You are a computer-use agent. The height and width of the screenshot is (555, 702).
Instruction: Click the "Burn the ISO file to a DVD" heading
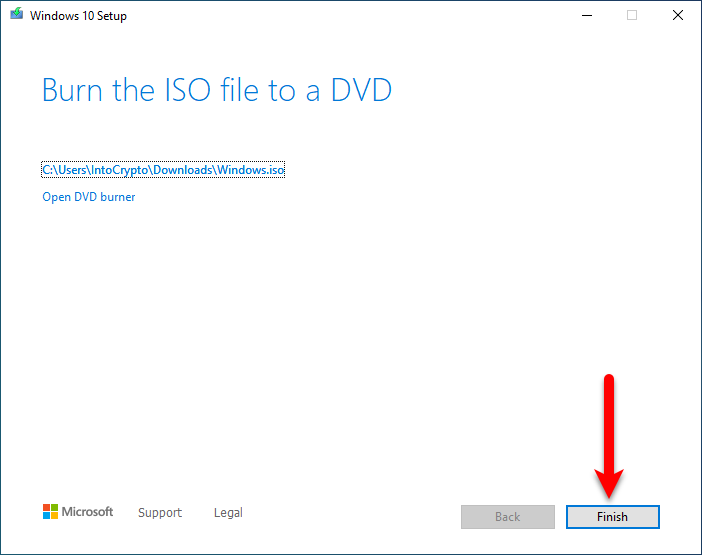[x=217, y=90]
